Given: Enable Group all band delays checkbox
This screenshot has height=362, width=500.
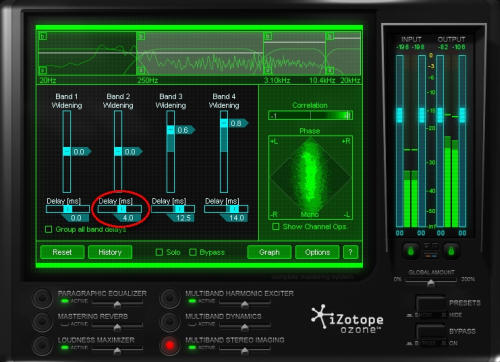Looking at the screenshot, I should (49, 229).
